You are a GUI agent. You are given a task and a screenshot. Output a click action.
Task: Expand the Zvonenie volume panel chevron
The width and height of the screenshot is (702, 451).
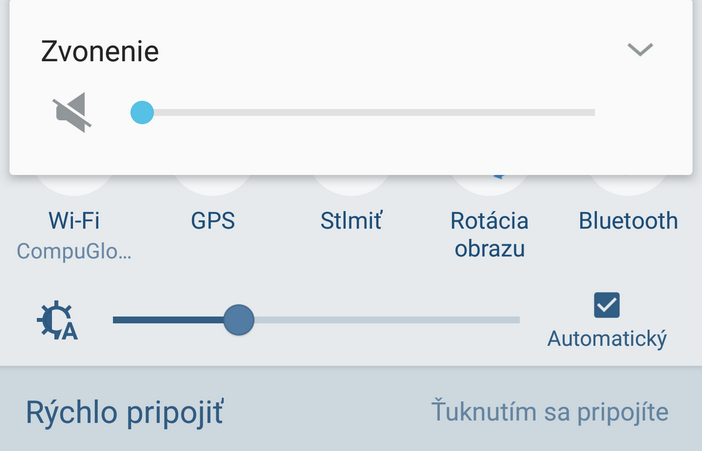click(640, 50)
